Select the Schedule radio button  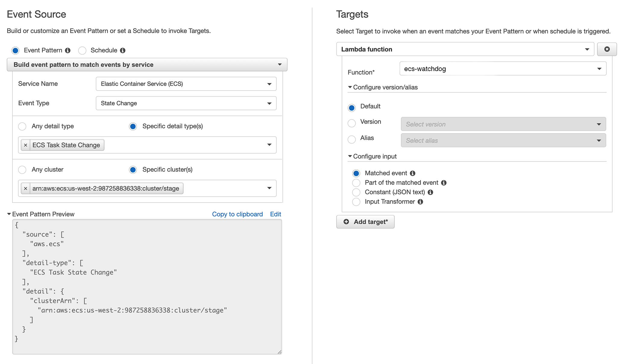[x=82, y=51]
